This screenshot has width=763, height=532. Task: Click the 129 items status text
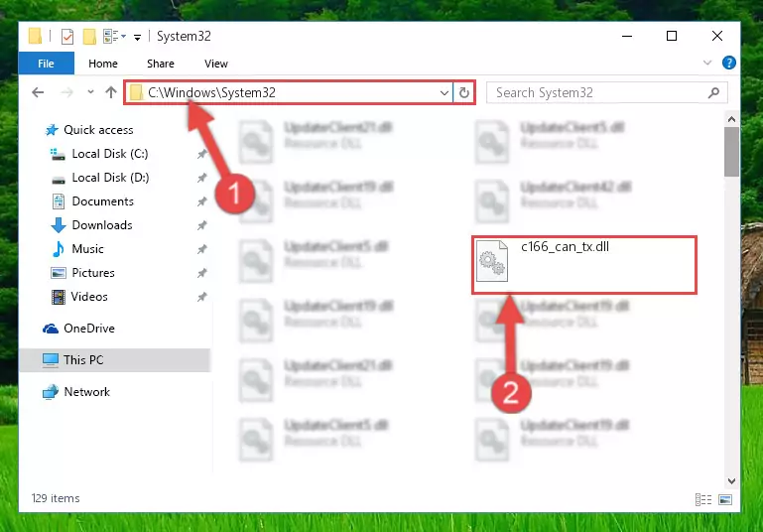56,498
